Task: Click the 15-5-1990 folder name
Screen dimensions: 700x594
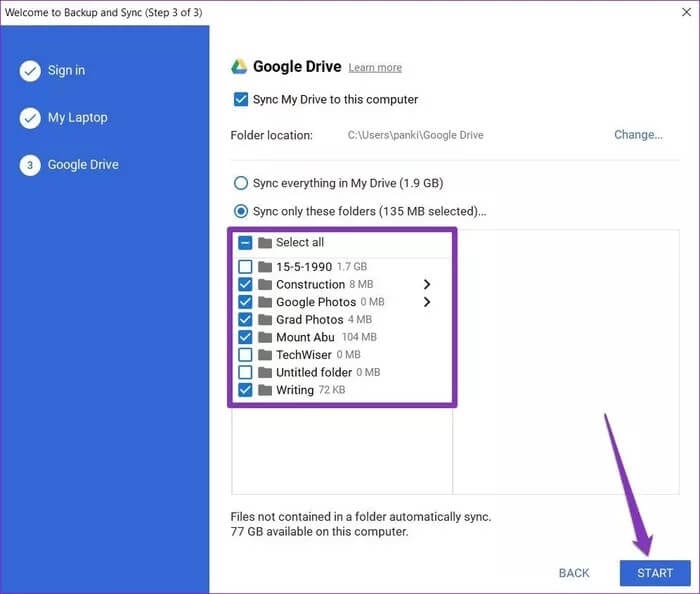Action: tap(304, 267)
